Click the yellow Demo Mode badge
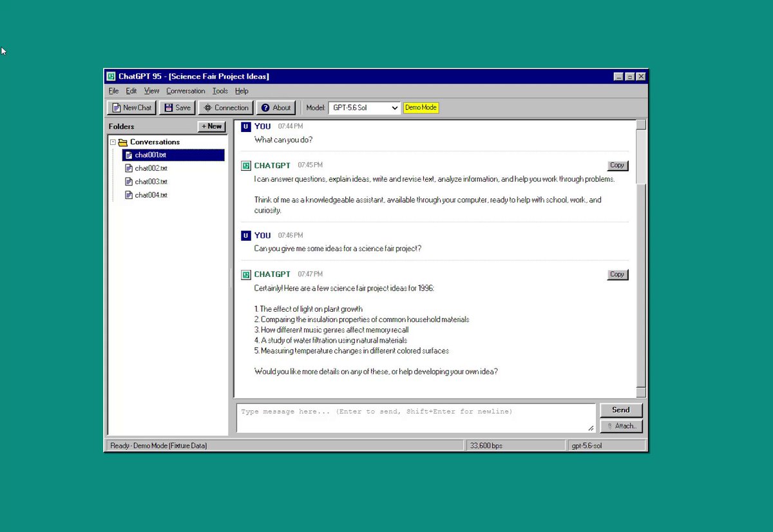773x532 pixels. [421, 108]
